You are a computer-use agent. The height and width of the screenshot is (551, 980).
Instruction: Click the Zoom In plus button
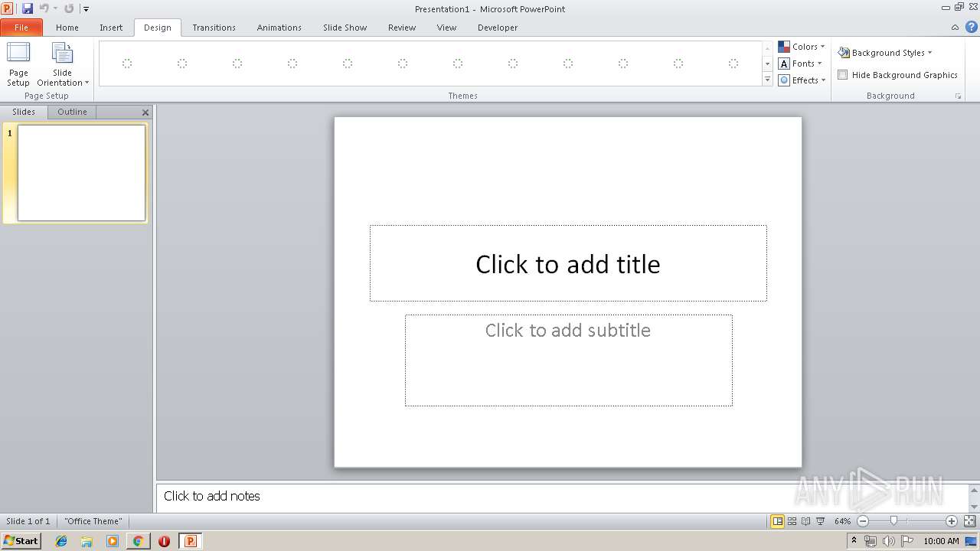[x=952, y=521]
